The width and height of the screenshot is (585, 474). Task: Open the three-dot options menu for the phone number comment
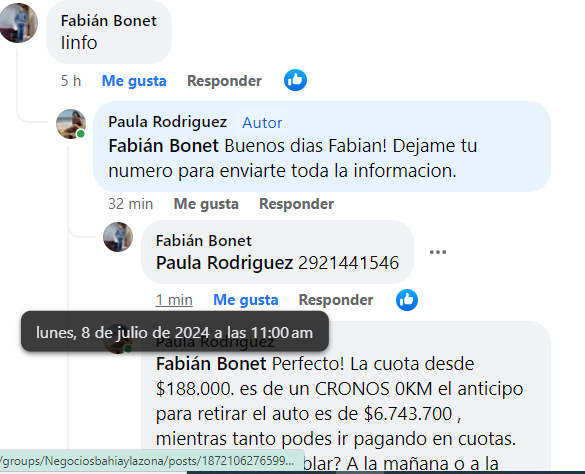(438, 252)
